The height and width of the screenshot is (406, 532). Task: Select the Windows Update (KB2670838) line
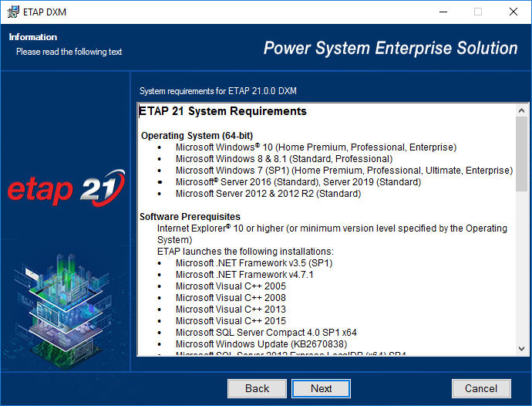(261, 343)
